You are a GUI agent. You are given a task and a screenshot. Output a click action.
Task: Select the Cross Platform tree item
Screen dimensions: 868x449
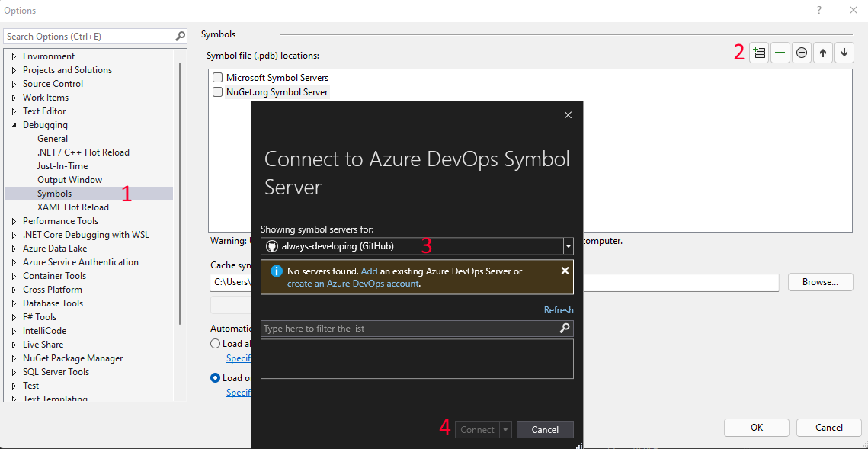click(x=53, y=290)
